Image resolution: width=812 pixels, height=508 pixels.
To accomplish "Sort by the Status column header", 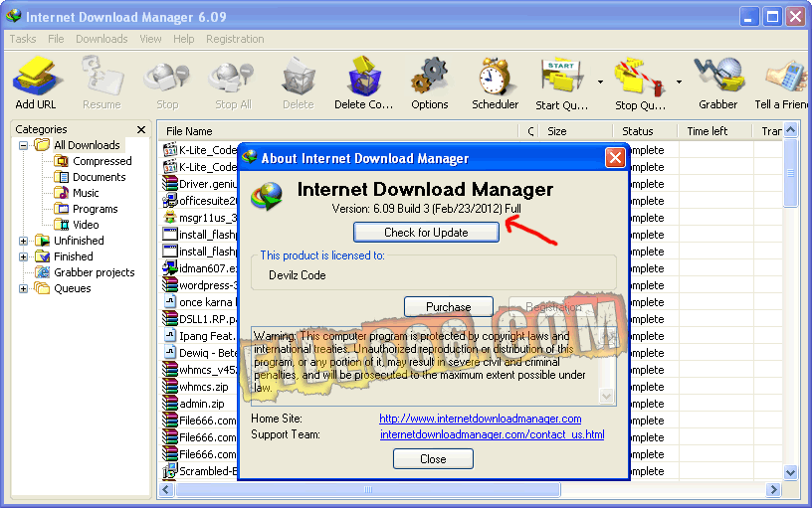I will [x=645, y=131].
